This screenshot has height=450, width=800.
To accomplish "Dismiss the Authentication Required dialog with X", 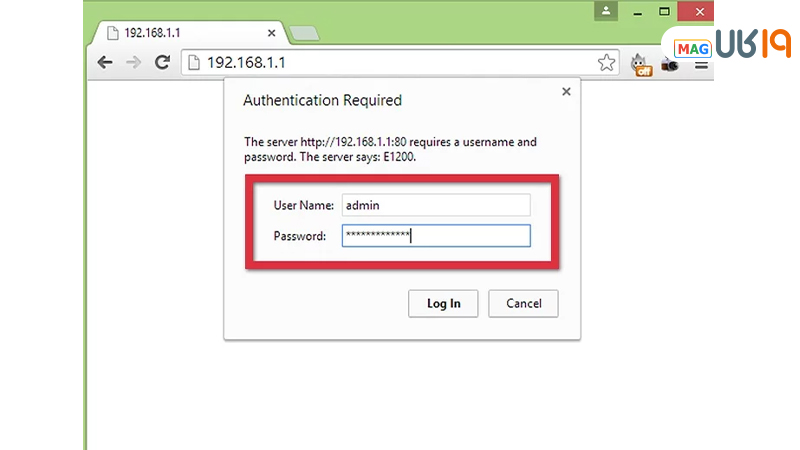I will pyautogui.click(x=566, y=91).
